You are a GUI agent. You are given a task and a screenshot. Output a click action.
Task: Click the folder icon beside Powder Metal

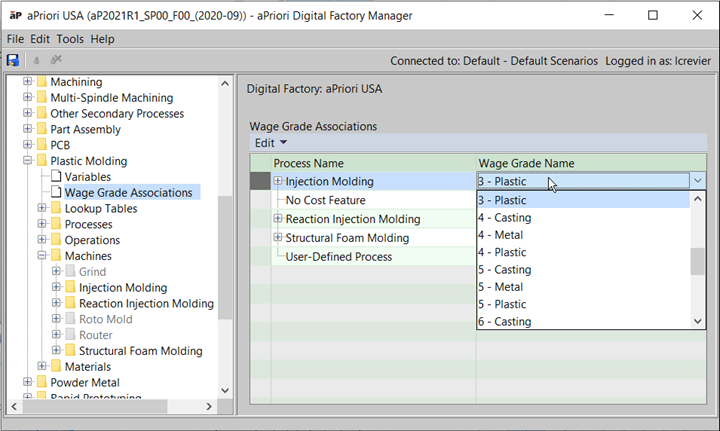pos(42,382)
